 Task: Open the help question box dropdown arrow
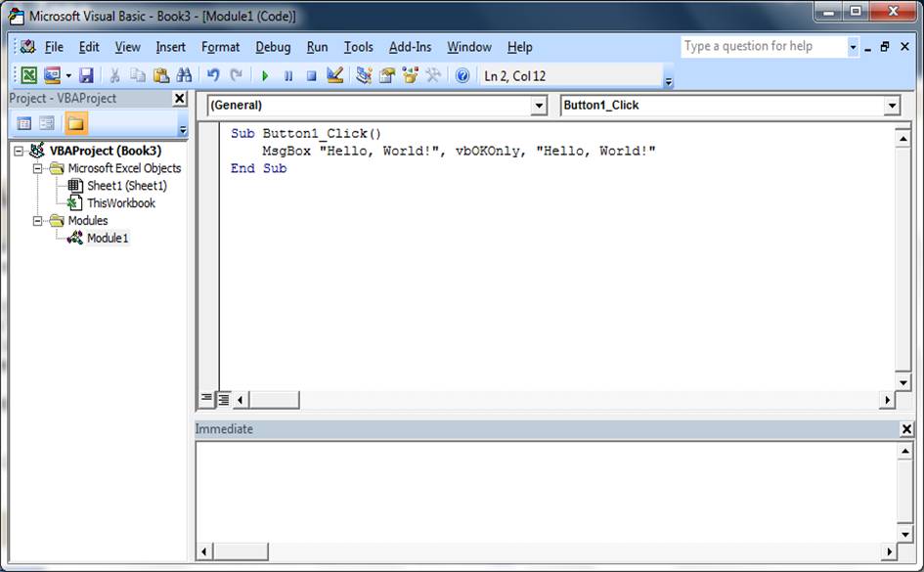point(853,47)
